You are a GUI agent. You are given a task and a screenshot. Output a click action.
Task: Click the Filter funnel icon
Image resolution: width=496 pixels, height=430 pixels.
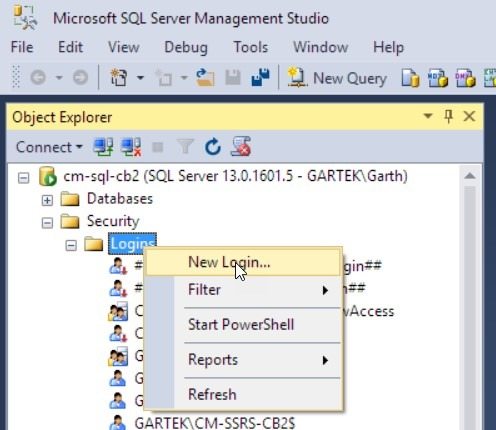pos(185,147)
